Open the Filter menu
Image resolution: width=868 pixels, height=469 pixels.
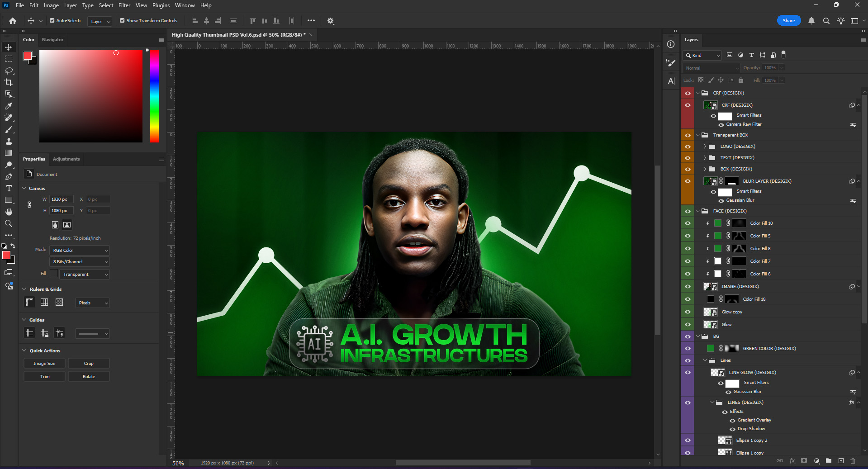click(124, 5)
